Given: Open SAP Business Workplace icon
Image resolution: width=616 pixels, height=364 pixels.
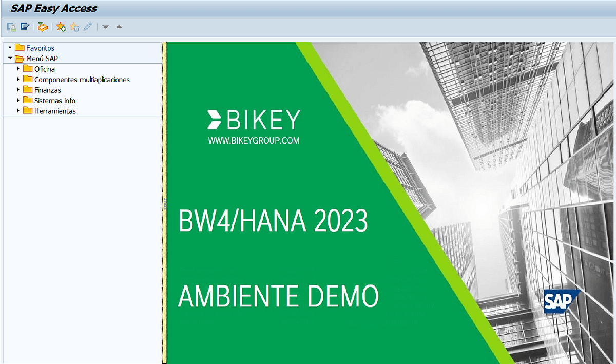Looking at the screenshot, I should (x=43, y=27).
